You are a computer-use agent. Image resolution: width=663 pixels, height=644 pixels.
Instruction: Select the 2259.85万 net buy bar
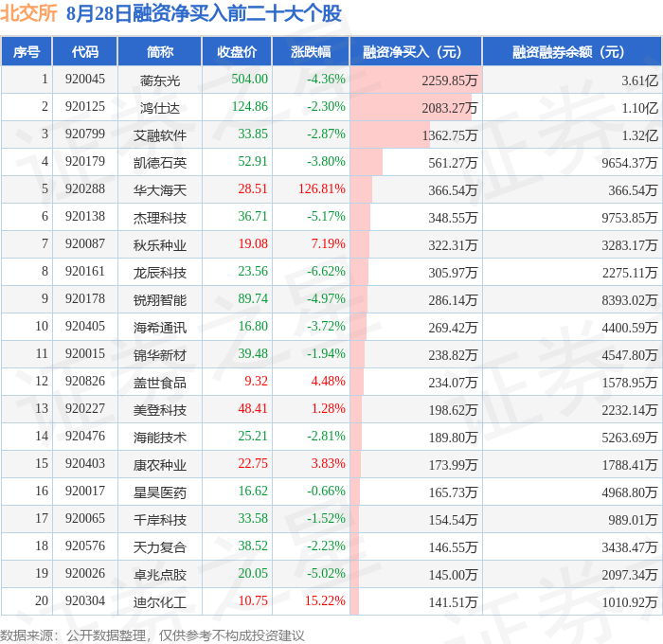[x=416, y=80]
